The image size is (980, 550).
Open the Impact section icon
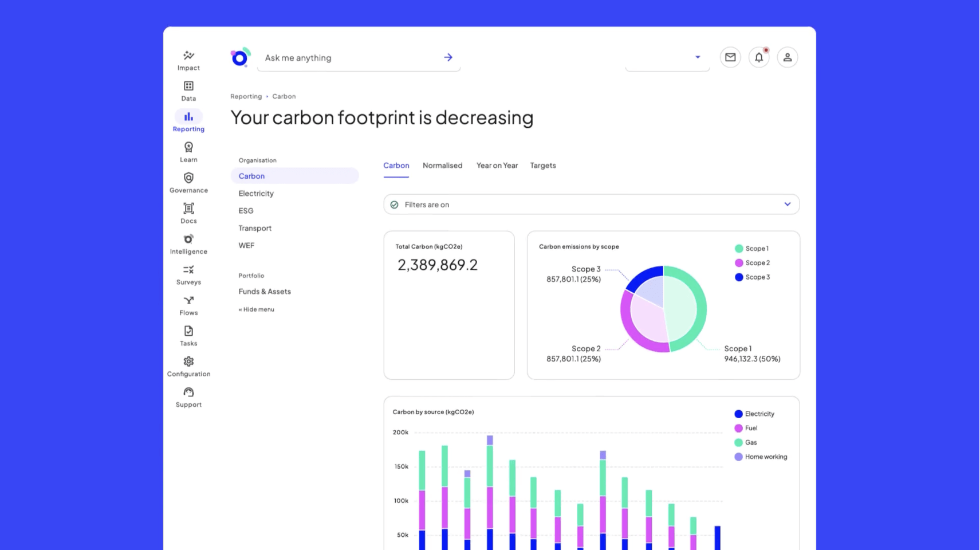188,56
